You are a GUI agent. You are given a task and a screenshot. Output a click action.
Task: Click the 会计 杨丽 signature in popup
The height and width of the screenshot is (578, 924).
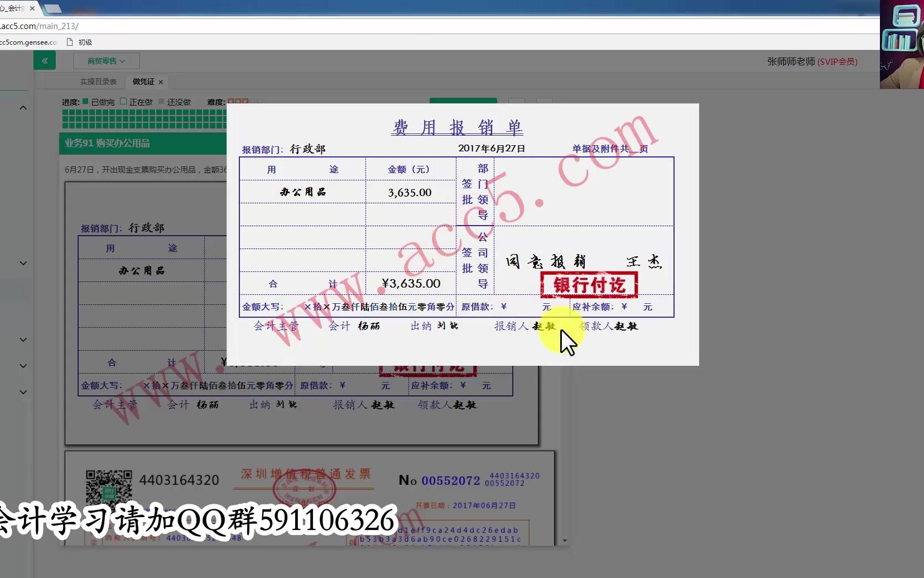pos(354,326)
